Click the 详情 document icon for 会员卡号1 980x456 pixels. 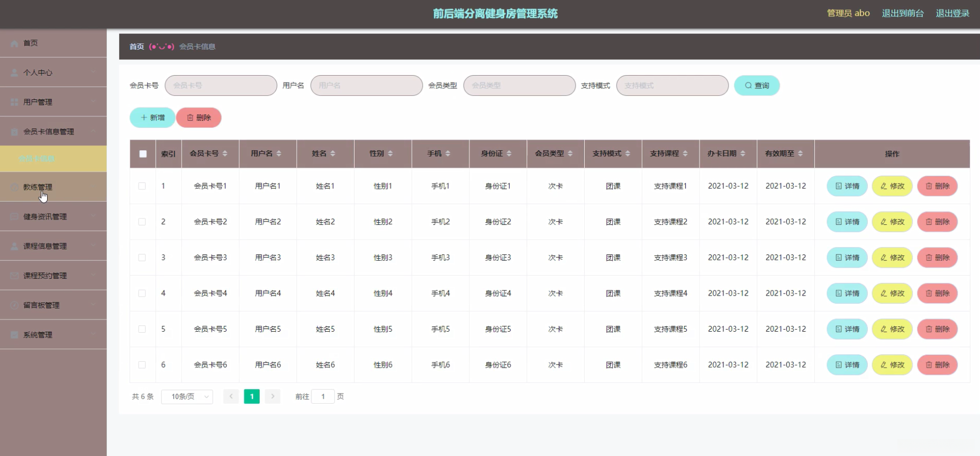coord(839,186)
